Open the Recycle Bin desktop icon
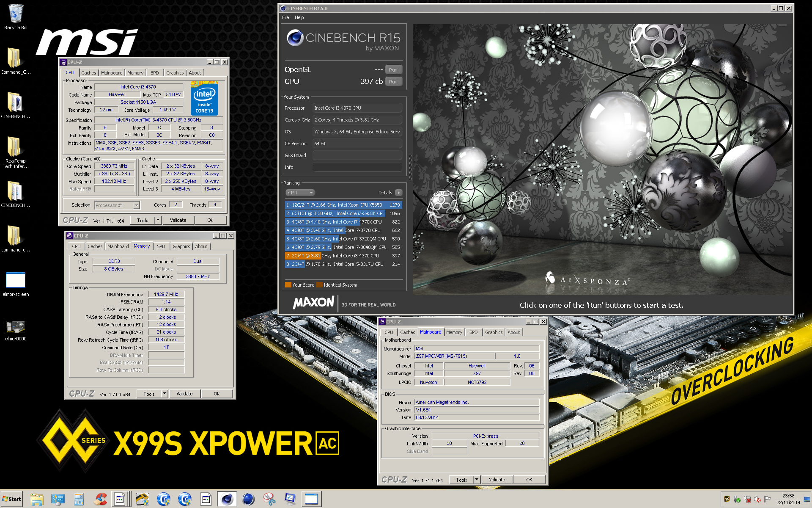Image resolution: width=812 pixels, height=508 pixels. coord(16,17)
